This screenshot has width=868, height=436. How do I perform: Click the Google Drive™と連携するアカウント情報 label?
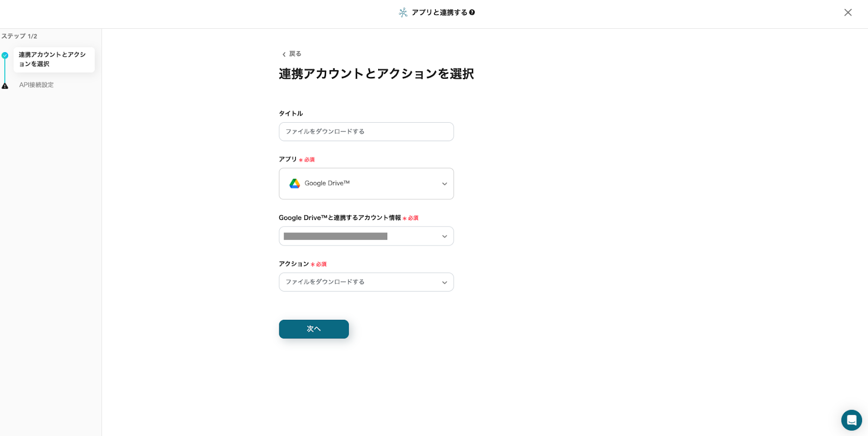340,218
